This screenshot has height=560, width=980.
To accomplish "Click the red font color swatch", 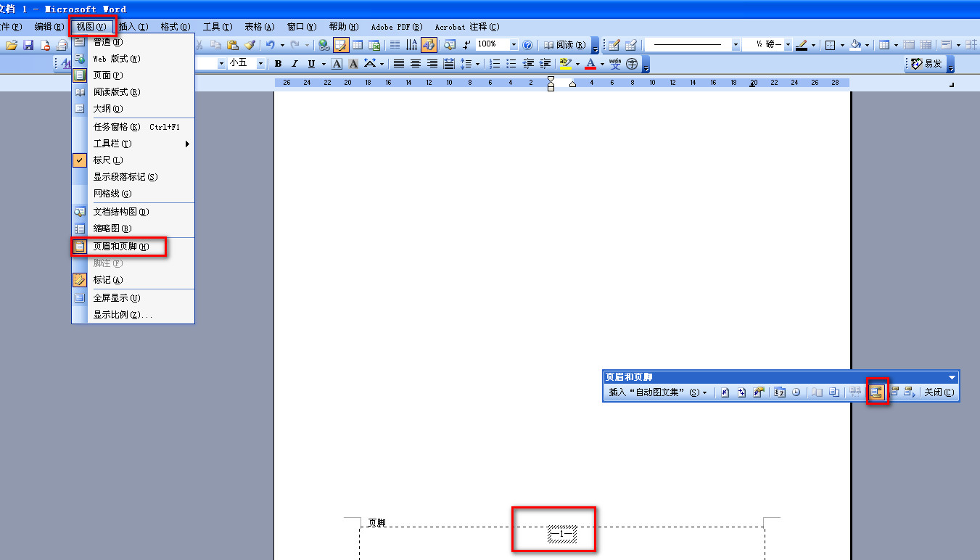I will click(590, 64).
